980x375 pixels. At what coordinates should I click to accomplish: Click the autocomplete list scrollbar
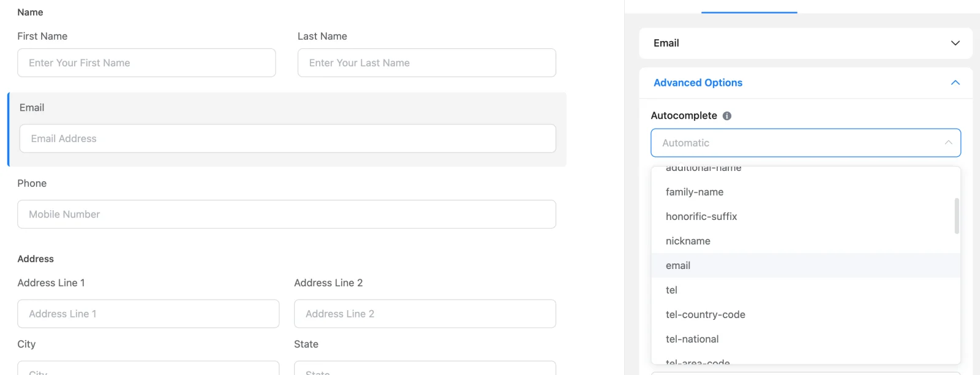tap(957, 216)
